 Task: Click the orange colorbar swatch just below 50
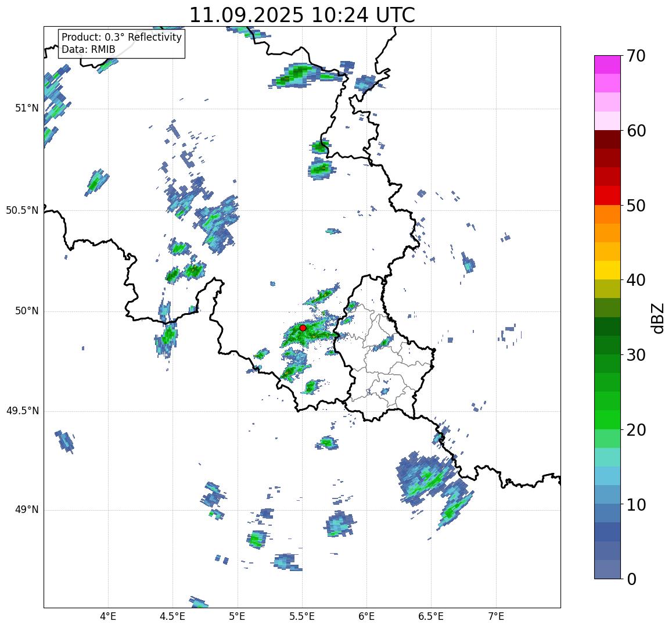[608, 214]
